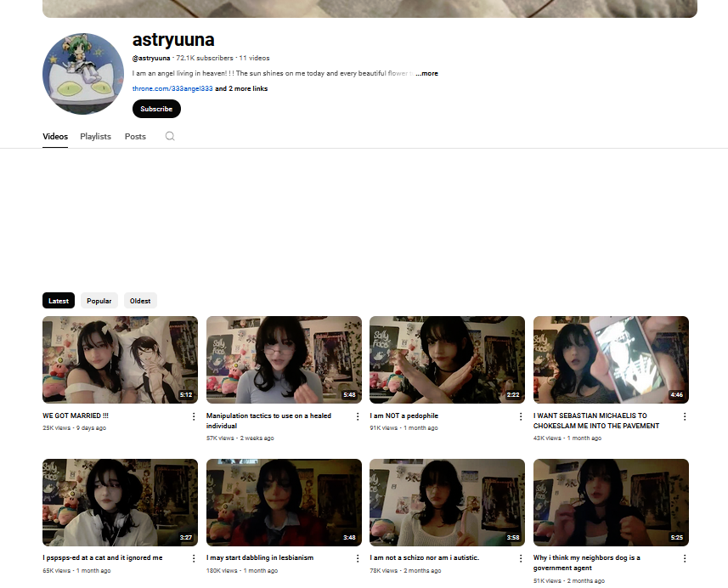This screenshot has height=588, width=728.
Task: Open the Posts tab
Action: tap(135, 137)
